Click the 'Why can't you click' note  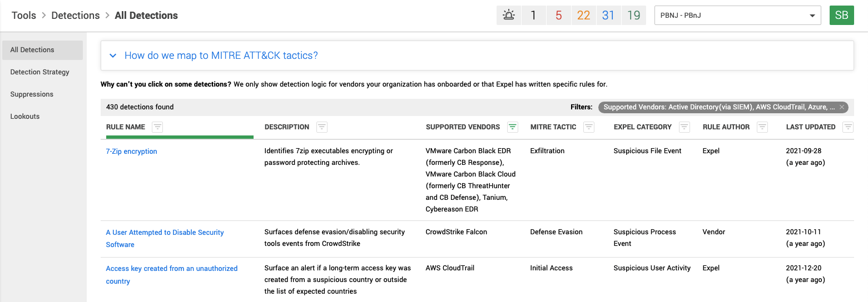tap(354, 84)
